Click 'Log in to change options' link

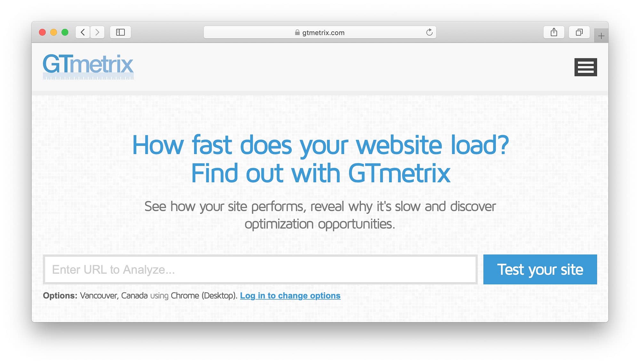tap(290, 295)
